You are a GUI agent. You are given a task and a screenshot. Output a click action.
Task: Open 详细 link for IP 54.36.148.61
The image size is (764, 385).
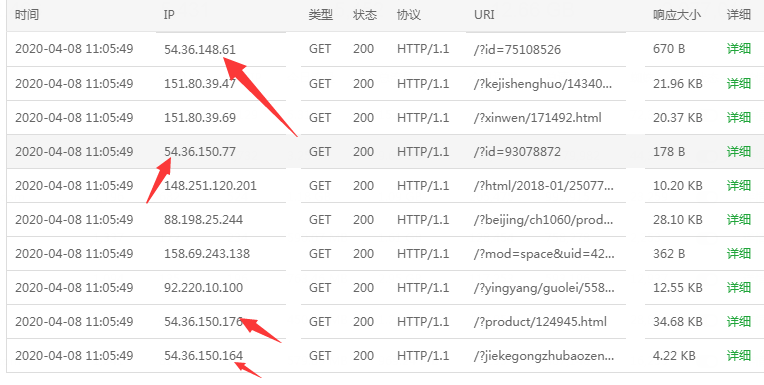[x=739, y=49]
